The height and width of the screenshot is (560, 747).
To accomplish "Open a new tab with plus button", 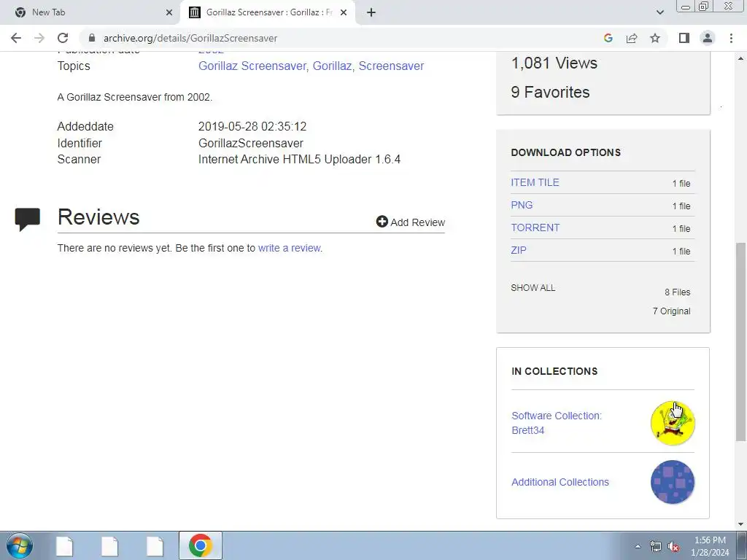I will pos(371,12).
